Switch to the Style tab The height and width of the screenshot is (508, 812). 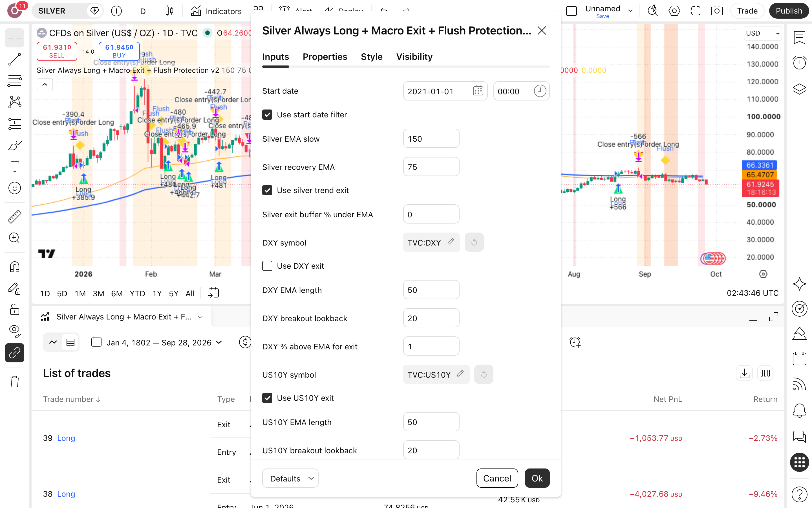tap(371, 57)
